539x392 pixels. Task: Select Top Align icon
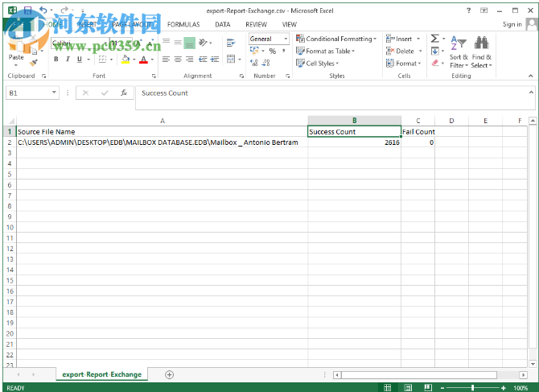166,42
